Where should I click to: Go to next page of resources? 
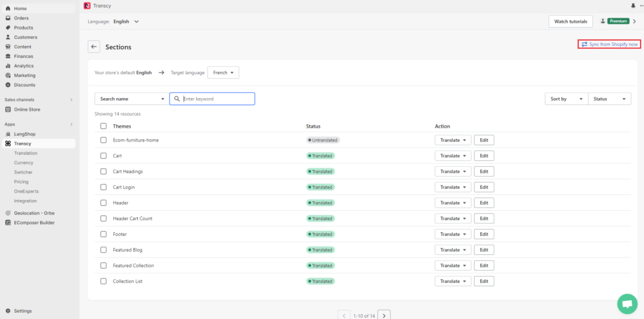[x=384, y=315]
